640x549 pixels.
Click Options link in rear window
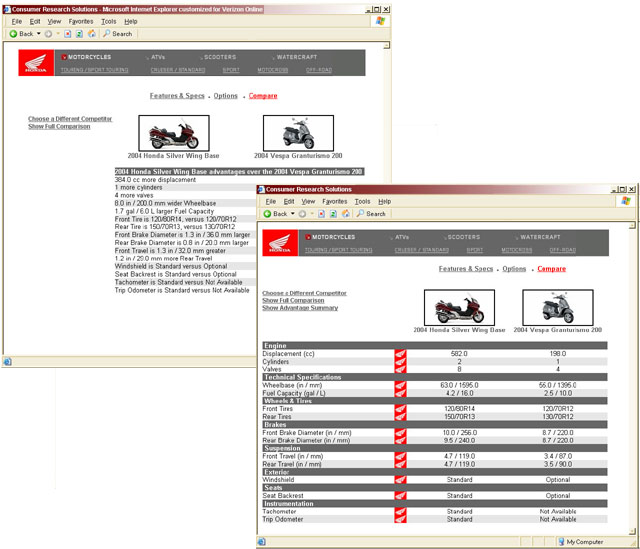click(225, 96)
